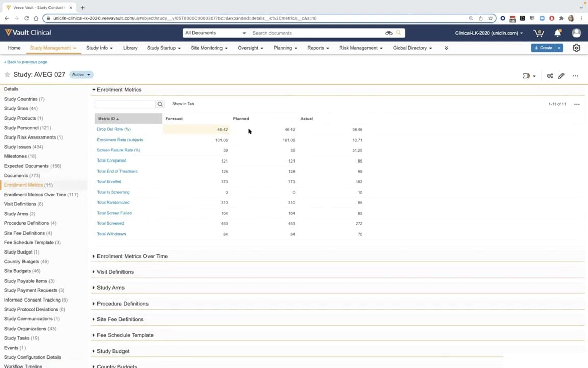
Task: Open the Global Directory menu
Action: pyautogui.click(x=412, y=48)
